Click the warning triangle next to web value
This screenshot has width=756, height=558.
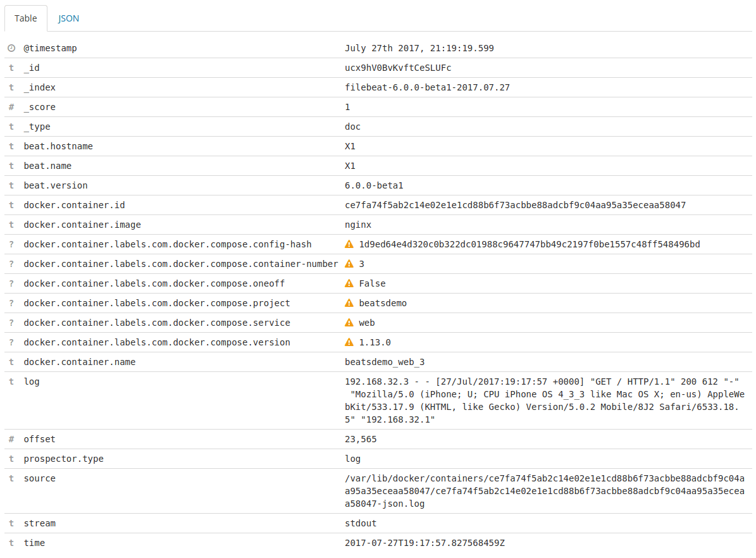tap(349, 323)
